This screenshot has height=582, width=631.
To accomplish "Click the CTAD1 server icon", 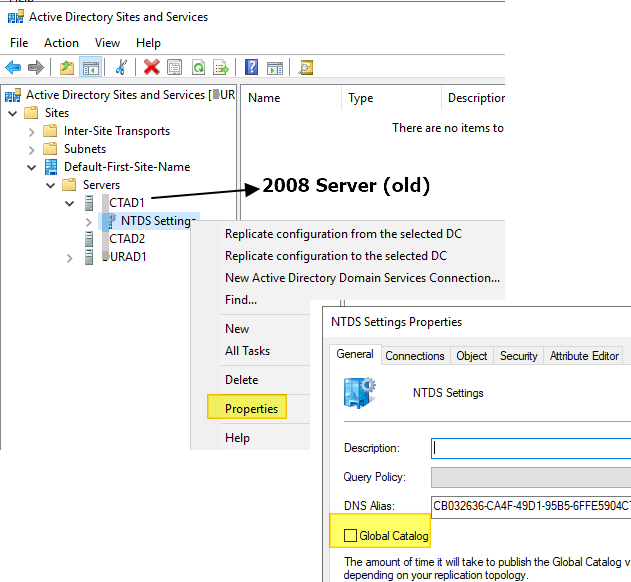I will pyautogui.click(x=89, y=203).
